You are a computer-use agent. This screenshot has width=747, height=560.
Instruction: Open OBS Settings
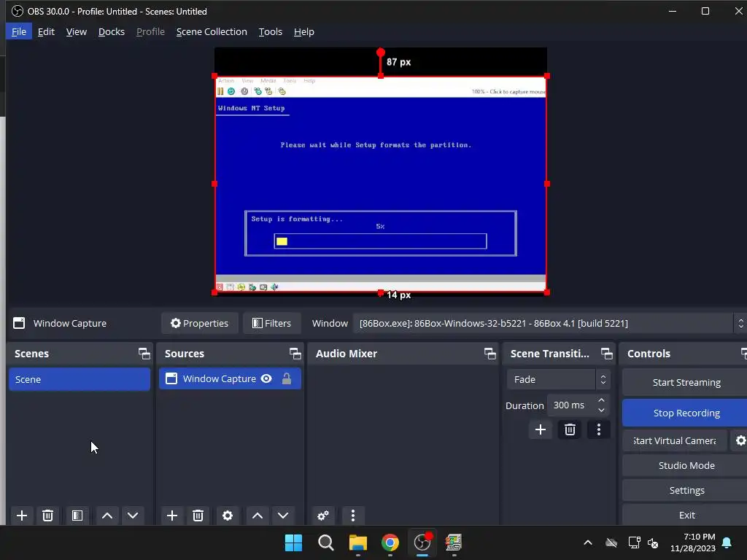pos(686,490)
